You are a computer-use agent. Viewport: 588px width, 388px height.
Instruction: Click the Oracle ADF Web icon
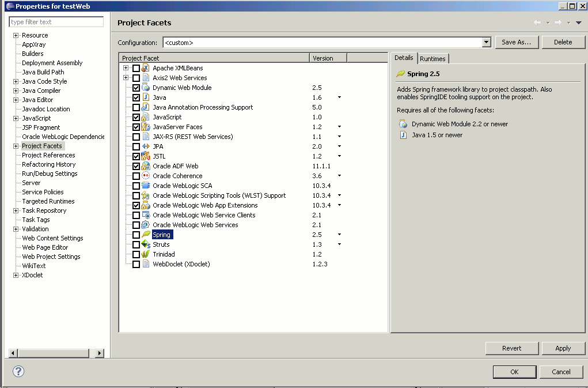(x=146, y=166)
